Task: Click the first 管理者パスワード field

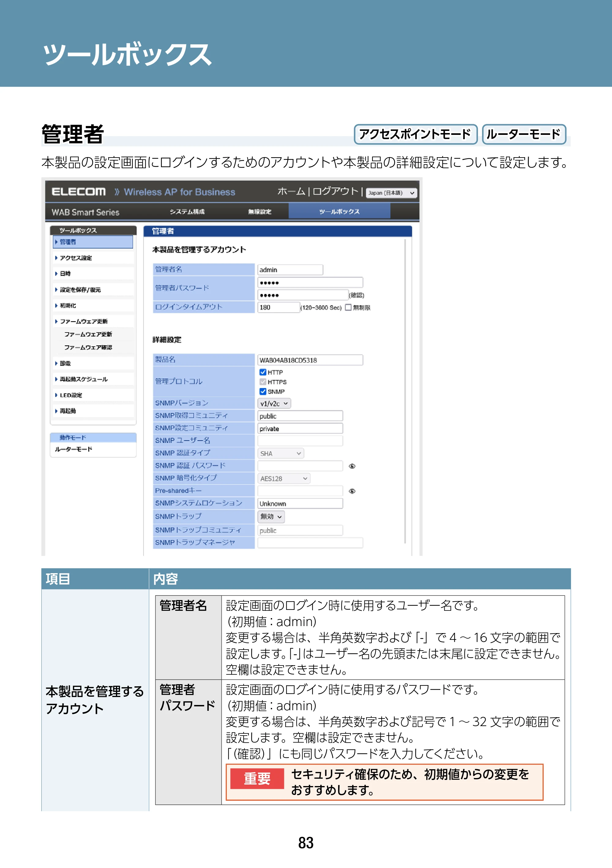Action: tap(310, 282)
